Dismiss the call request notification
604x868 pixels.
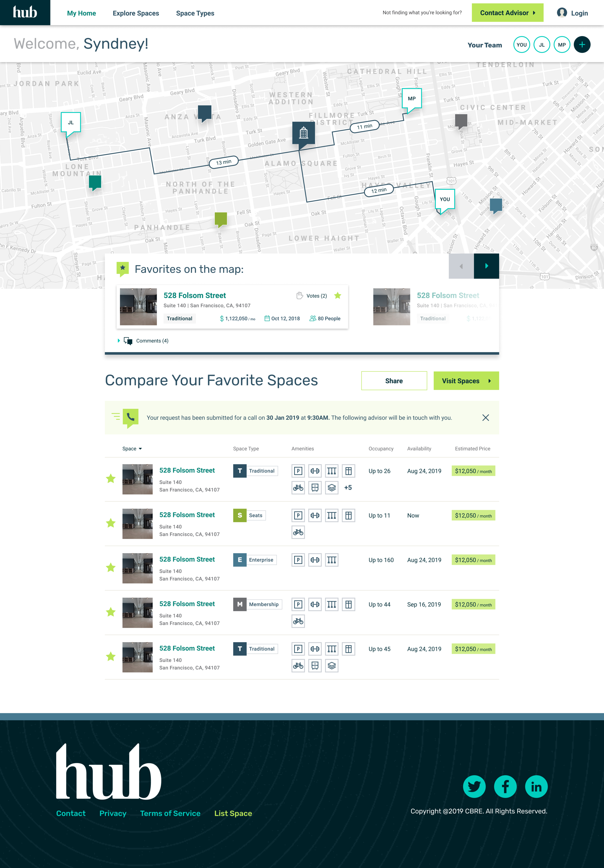[485, 418]
